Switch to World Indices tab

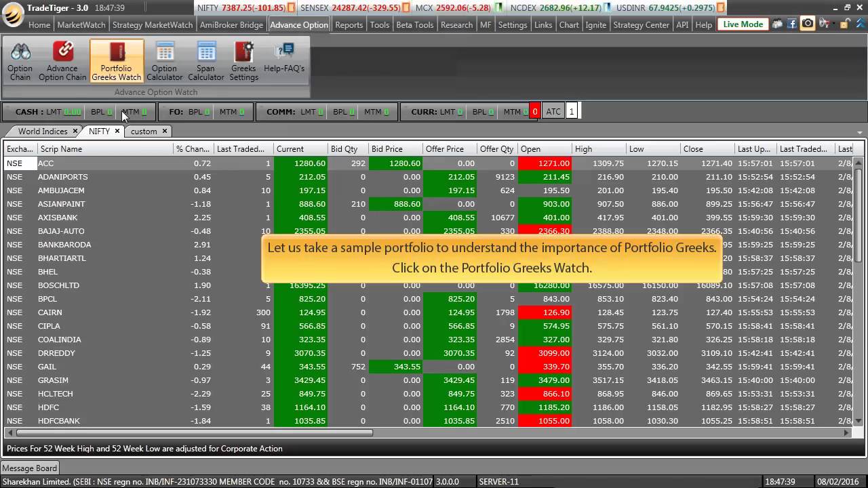pos(43,131)
